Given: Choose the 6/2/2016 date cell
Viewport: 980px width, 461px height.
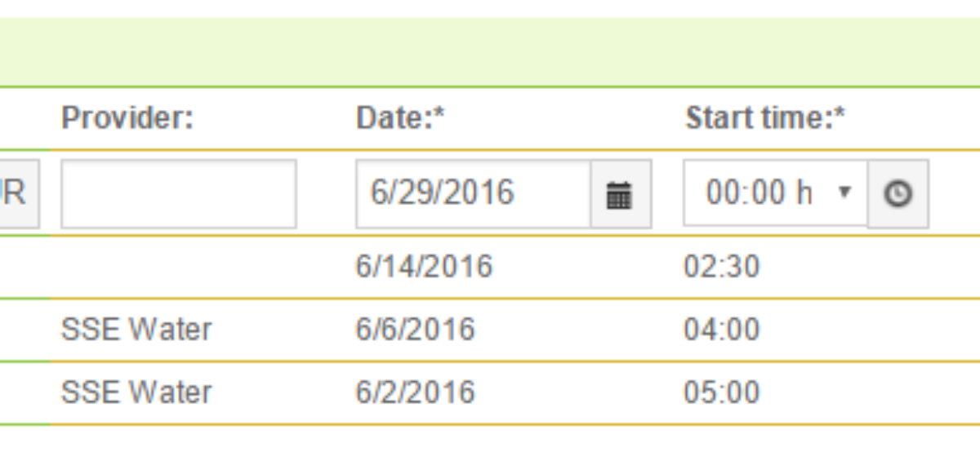Looking at the screenshot, I should click(415, 392).
